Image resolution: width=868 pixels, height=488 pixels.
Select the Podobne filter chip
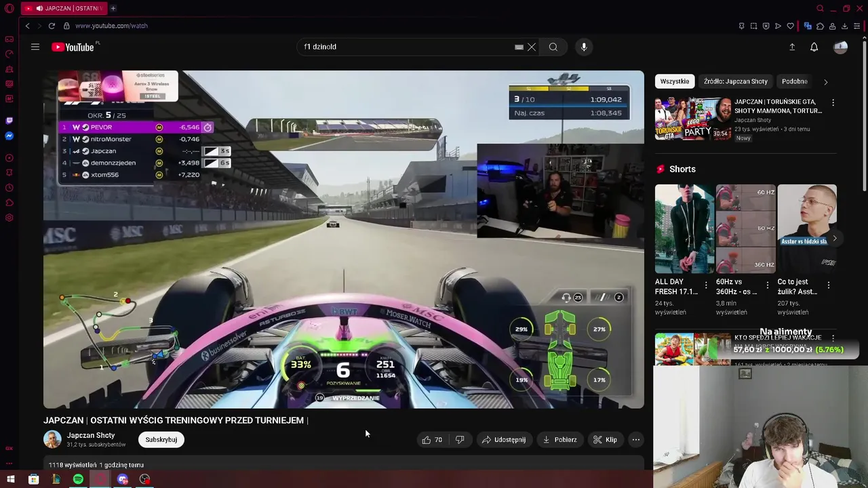click(x=795, y=81)
